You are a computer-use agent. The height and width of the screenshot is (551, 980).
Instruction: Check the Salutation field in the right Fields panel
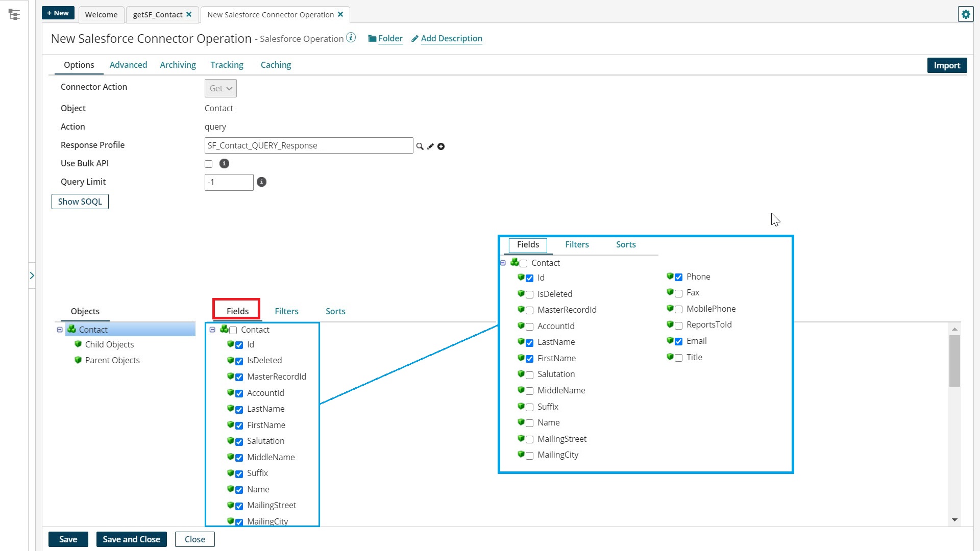click(528, 375)
